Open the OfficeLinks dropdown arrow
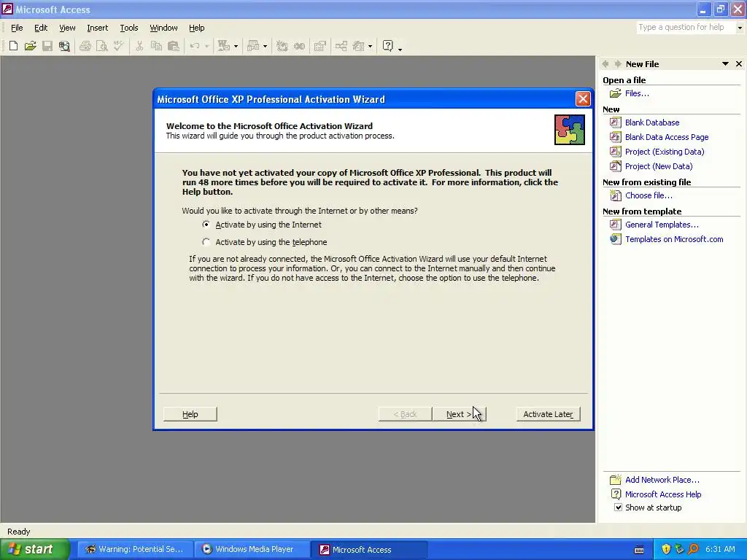Image resolution: width=747 pixels, height=560 pixels. tap(236, 46)
